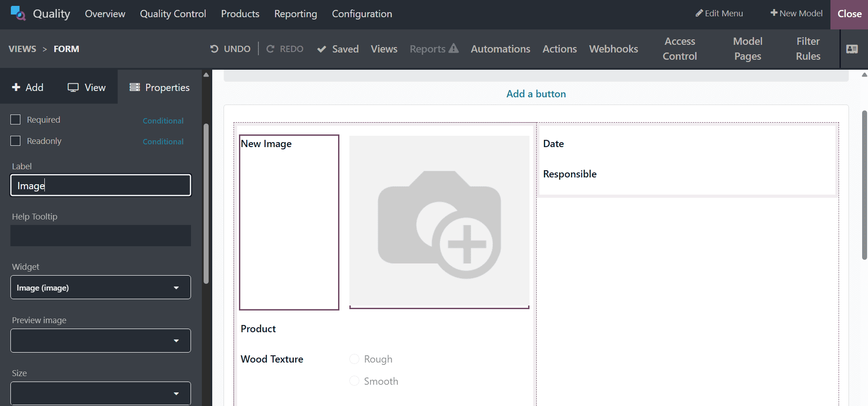Screen dimensions: 868x406
Task: Click the Conditional link next to Readonly
Action: pyautogui.click(x=163, y=142)
